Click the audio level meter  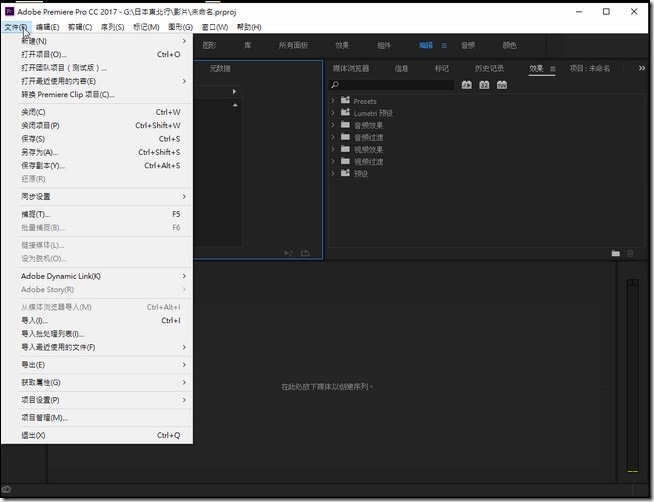point(633,376)
